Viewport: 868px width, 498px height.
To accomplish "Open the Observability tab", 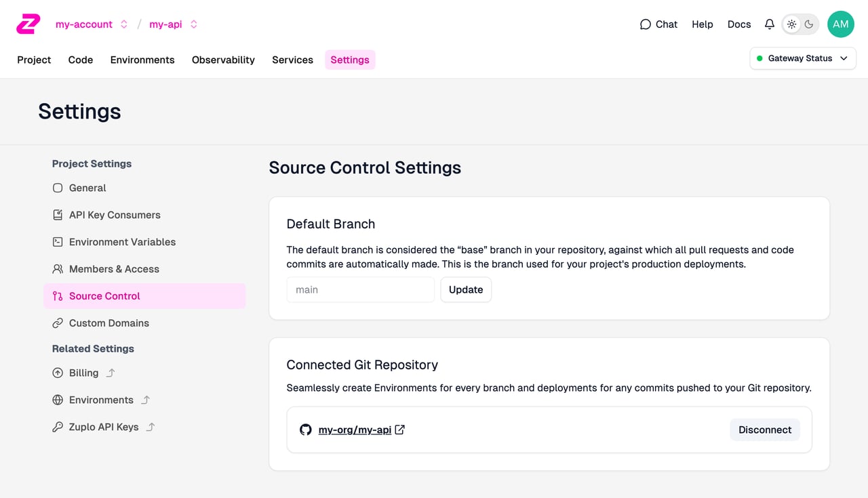I will (223, 60).
